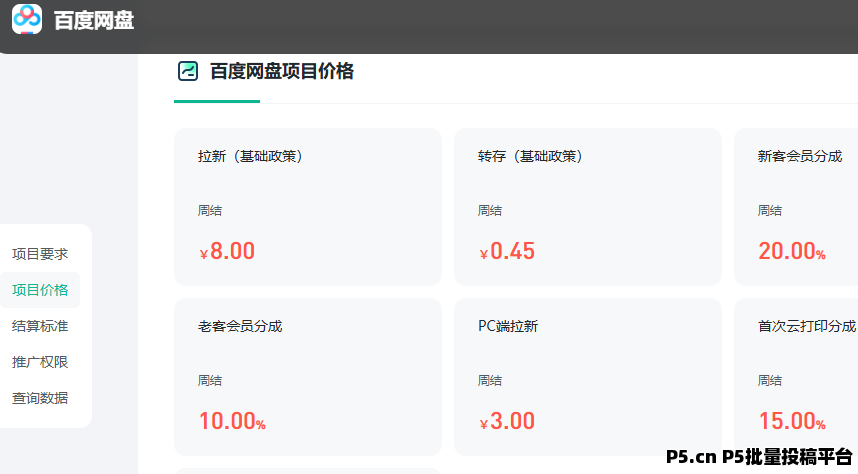This screenshot has width=858, height=474.
Task: Select the 百度网盘项目价格 tab heading
Action: [x=282, y=71]
